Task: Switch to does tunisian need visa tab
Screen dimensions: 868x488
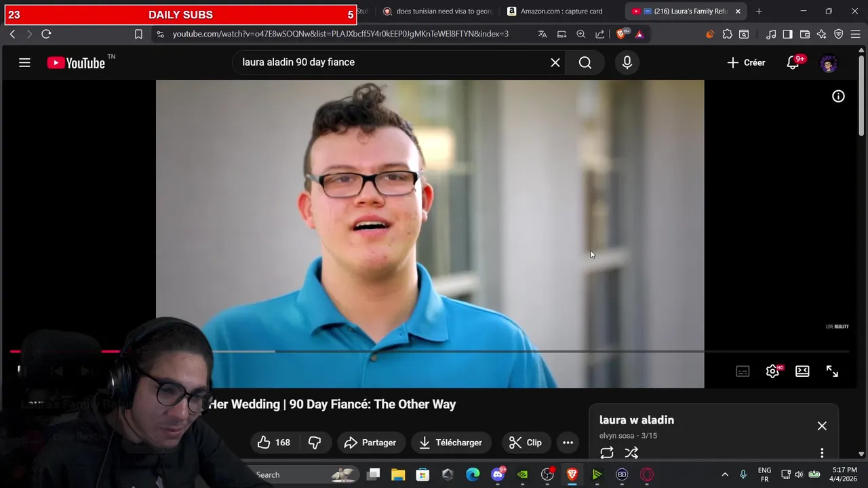Action: click(x=438, y=11)
